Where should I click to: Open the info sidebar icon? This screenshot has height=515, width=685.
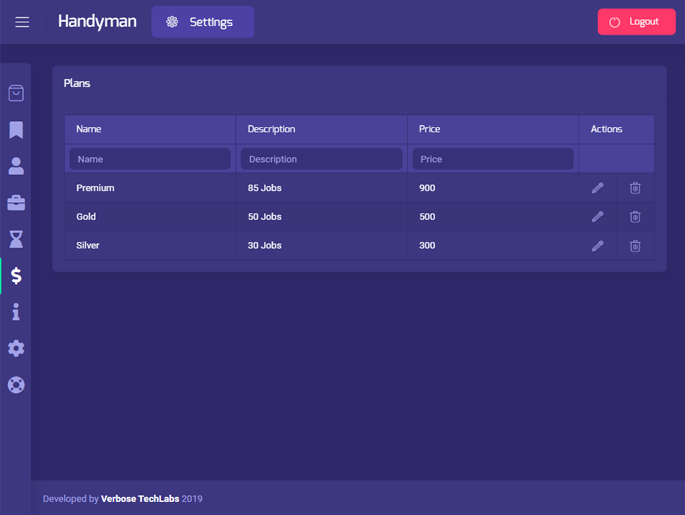click(16, 312)
